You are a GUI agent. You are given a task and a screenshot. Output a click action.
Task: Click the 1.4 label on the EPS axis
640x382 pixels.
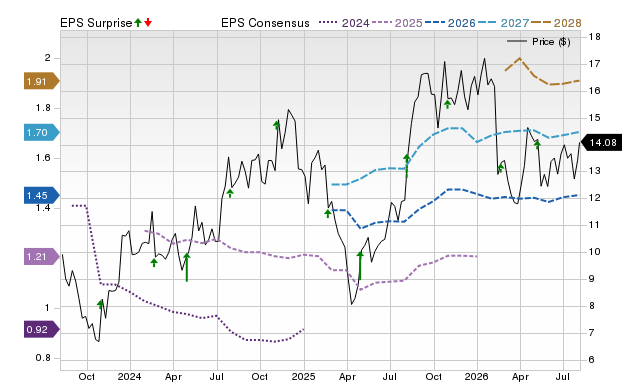[x=43, y=208]
